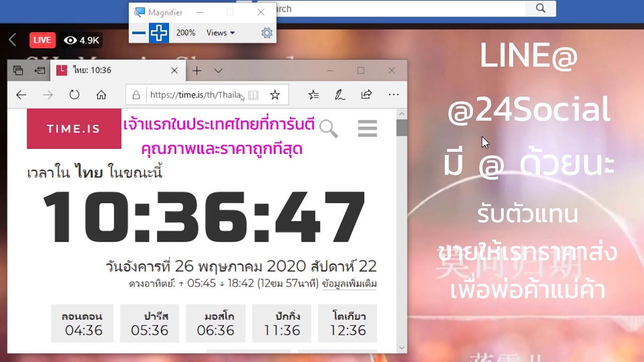This screenshot has width=644, height=362.
Task: Click scrollbar down arrow in Edge
Action: (x=401, y=347)
